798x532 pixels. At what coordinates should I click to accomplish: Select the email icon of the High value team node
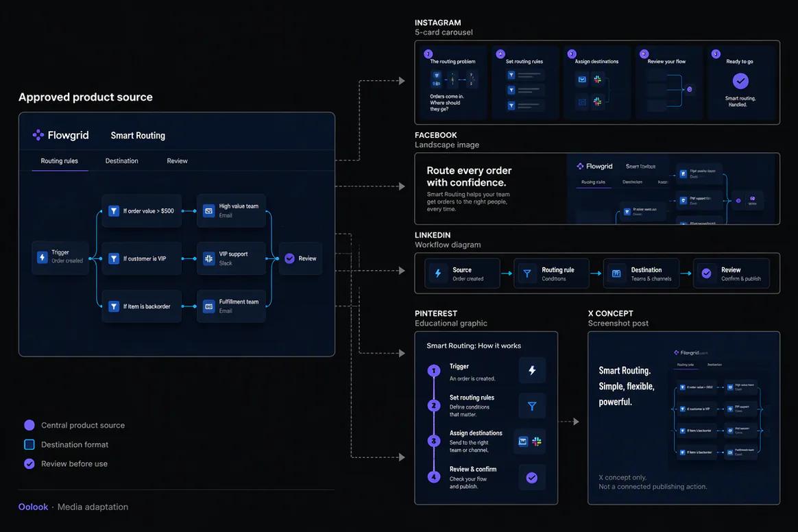pyautogui.click(x=208, y=210)
